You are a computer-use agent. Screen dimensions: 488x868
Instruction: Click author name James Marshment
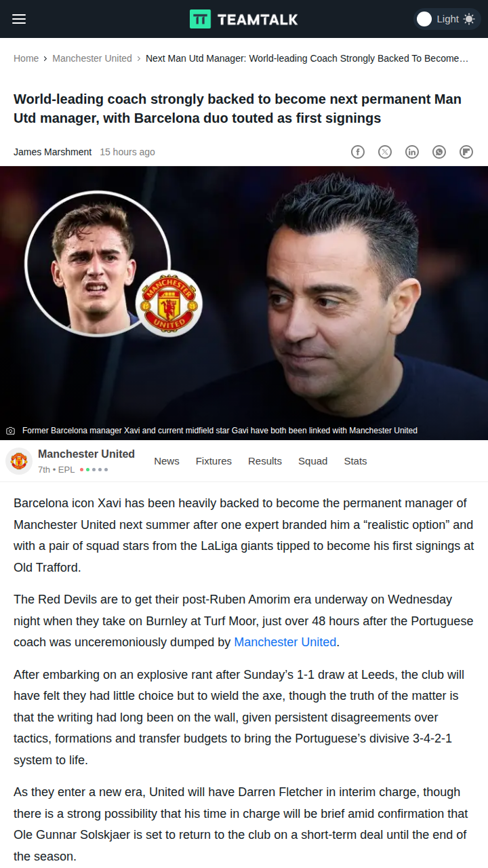(x=52, y=152)
